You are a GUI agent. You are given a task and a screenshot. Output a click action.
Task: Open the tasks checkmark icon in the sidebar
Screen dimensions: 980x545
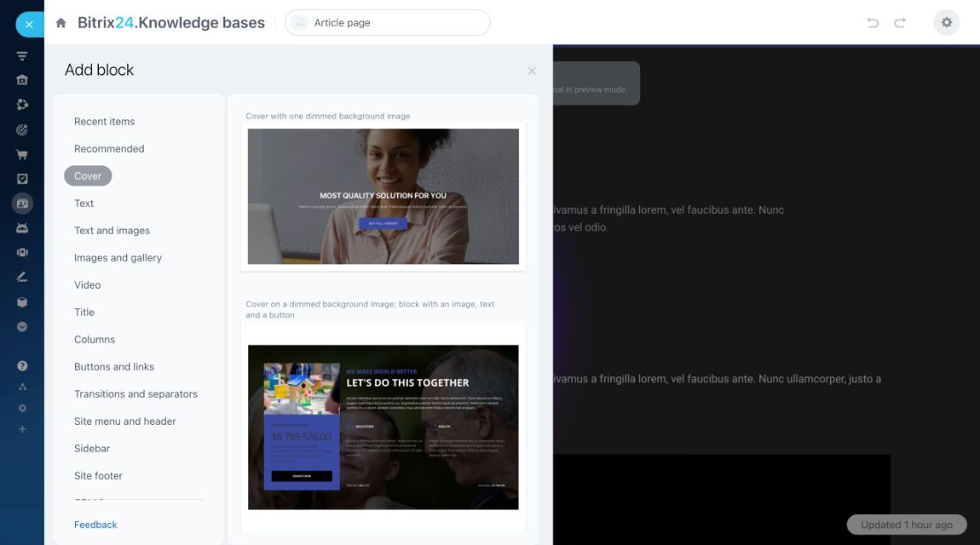pyautogui.click(x=22, y=178)
